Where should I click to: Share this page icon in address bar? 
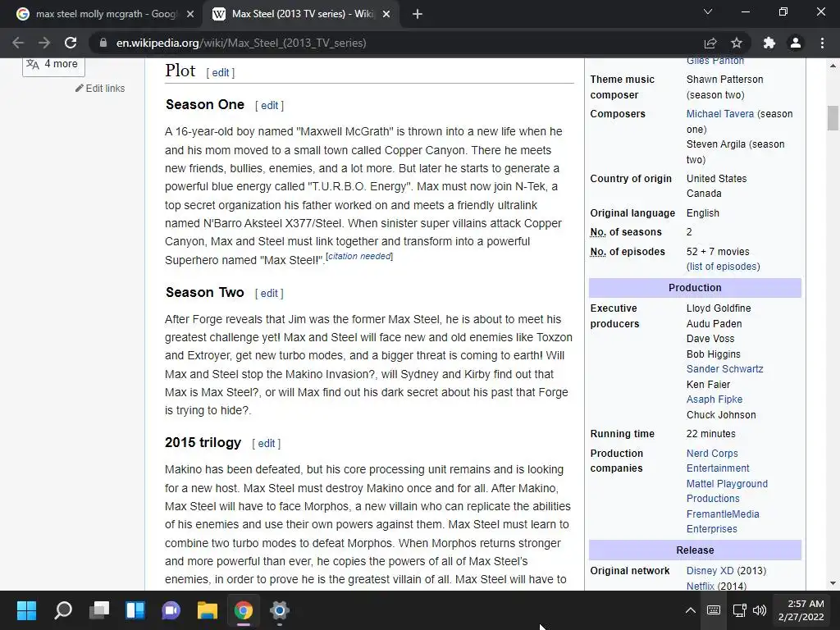point(710,43)
